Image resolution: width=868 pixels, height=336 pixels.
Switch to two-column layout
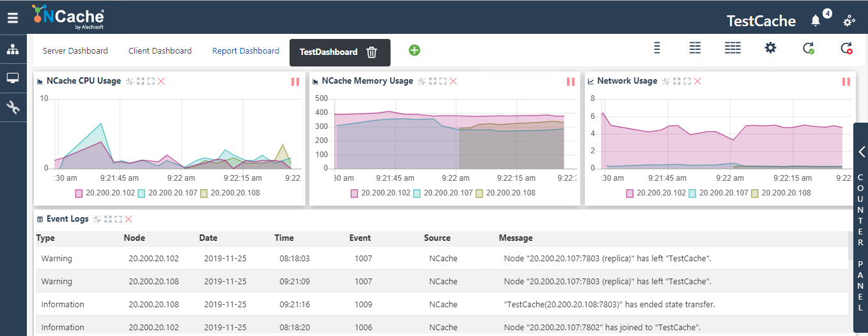[x=695, y=48]
